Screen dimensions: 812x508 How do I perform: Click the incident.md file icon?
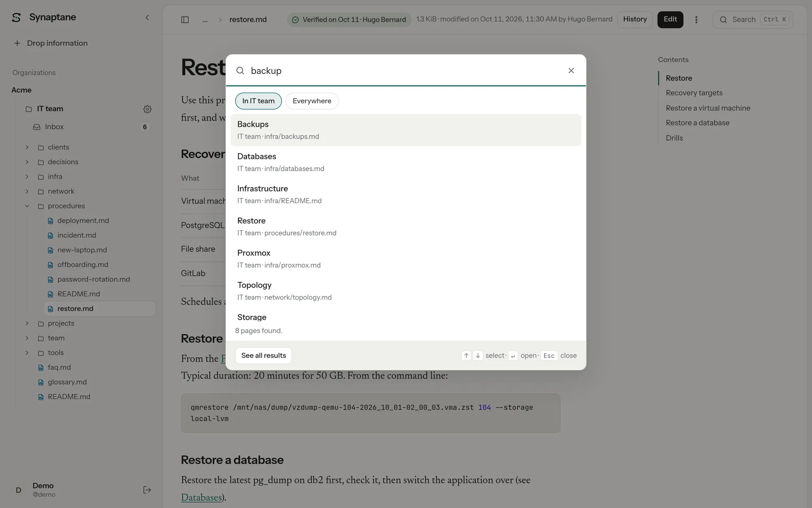coord(50,235)
